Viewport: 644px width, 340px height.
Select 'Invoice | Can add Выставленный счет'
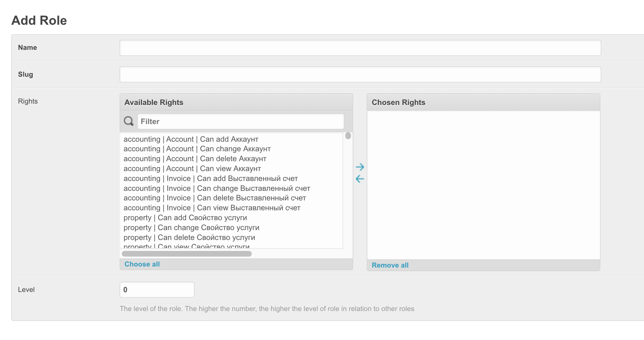tap(210, 178)
